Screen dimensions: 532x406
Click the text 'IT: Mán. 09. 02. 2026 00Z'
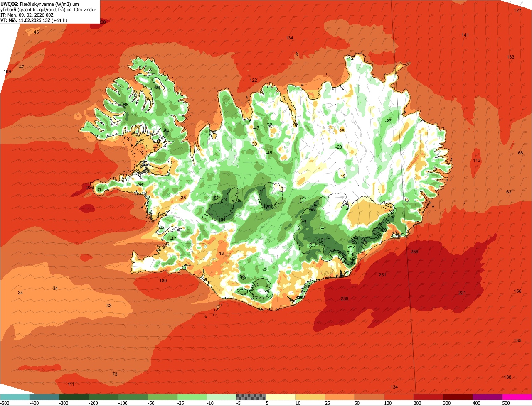pyautogui.click(x=27, y=15)
